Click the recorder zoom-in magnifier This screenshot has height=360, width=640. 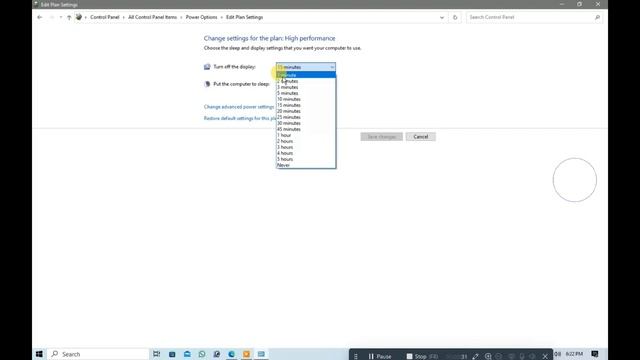(x=488, y=356)
